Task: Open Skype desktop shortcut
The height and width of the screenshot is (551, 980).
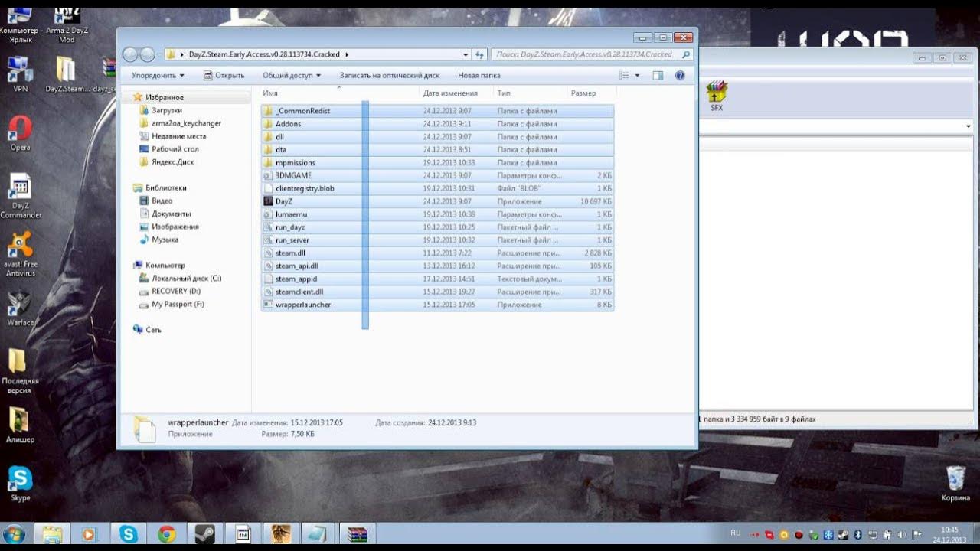Action: [x=20, y=484]
